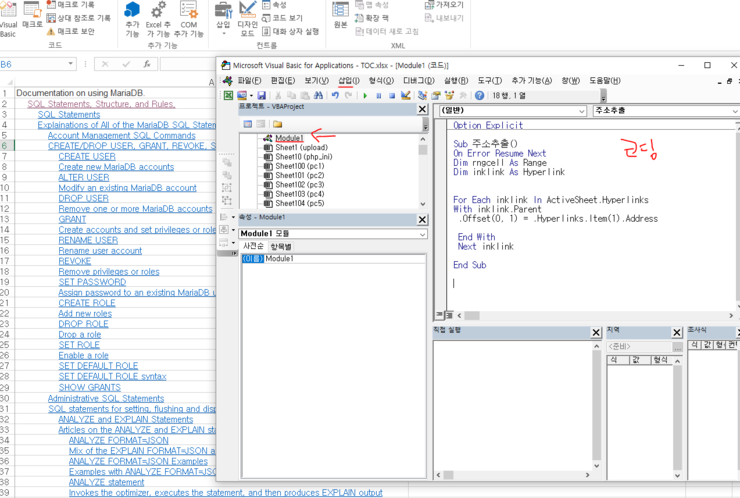Open the Excel Name Box dropdown arrow
740x498 pixels.
click(x=70, y=64)
